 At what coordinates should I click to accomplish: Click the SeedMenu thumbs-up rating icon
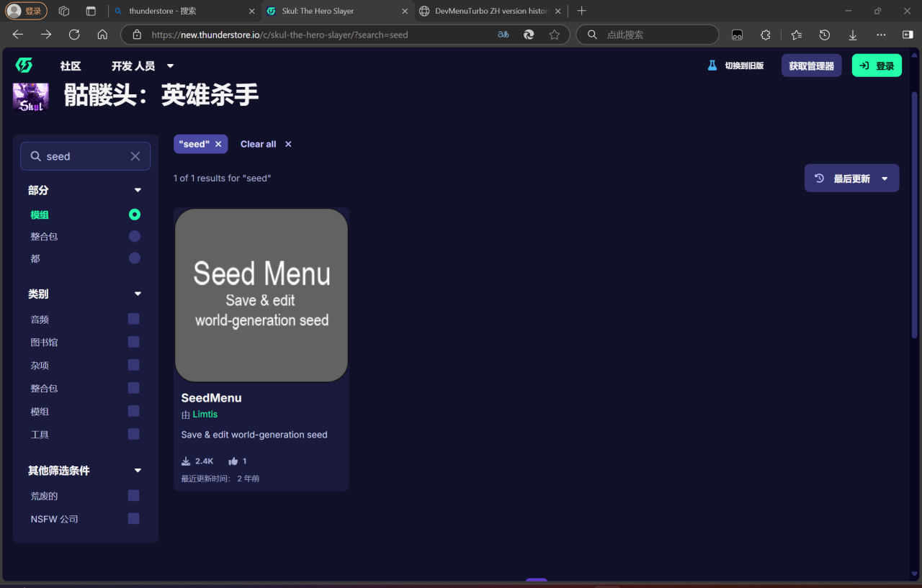(233, 461)
